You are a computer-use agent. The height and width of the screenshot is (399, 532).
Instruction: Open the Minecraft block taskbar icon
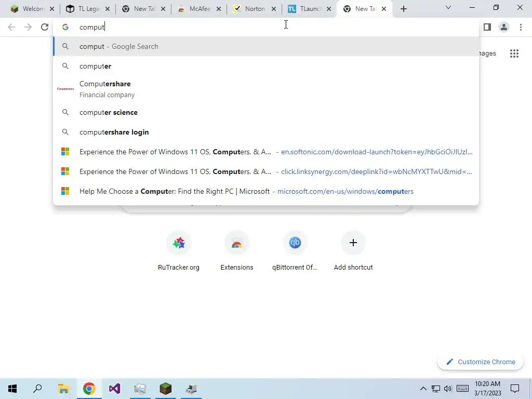[x=166, y=389]
